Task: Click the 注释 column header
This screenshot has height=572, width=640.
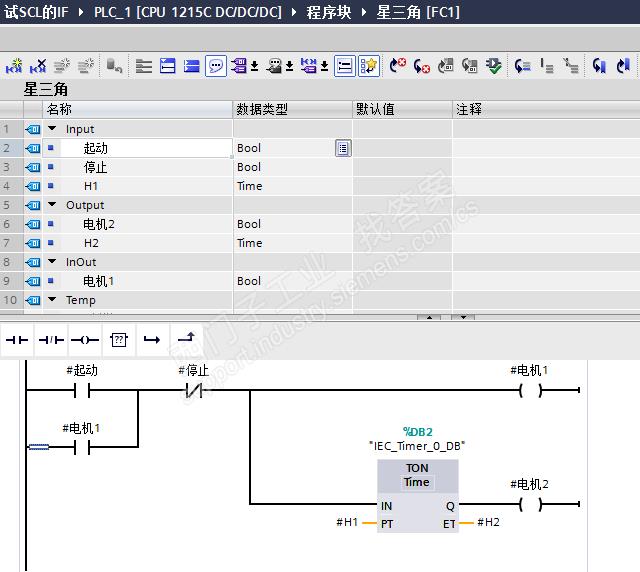Action: tap(546, 109)
